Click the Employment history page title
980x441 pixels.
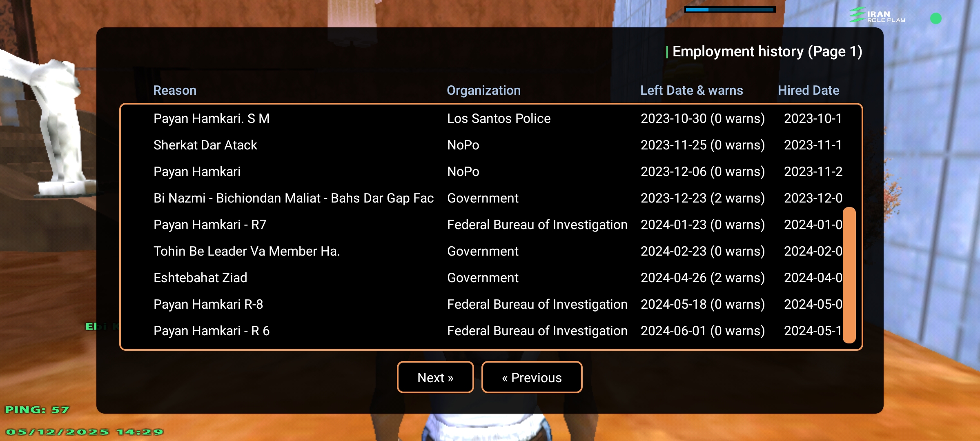(x=767, y=51)
